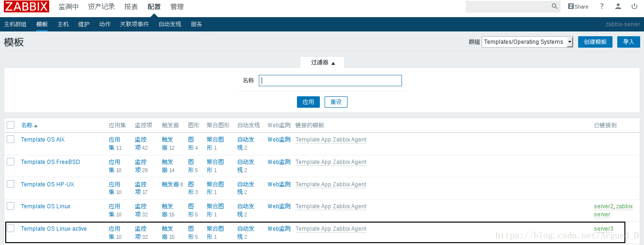Viewport: 644px width, 245px height.
Task: Open 触发器 8 for Template OS HP-UX
Action: point(170,184)
